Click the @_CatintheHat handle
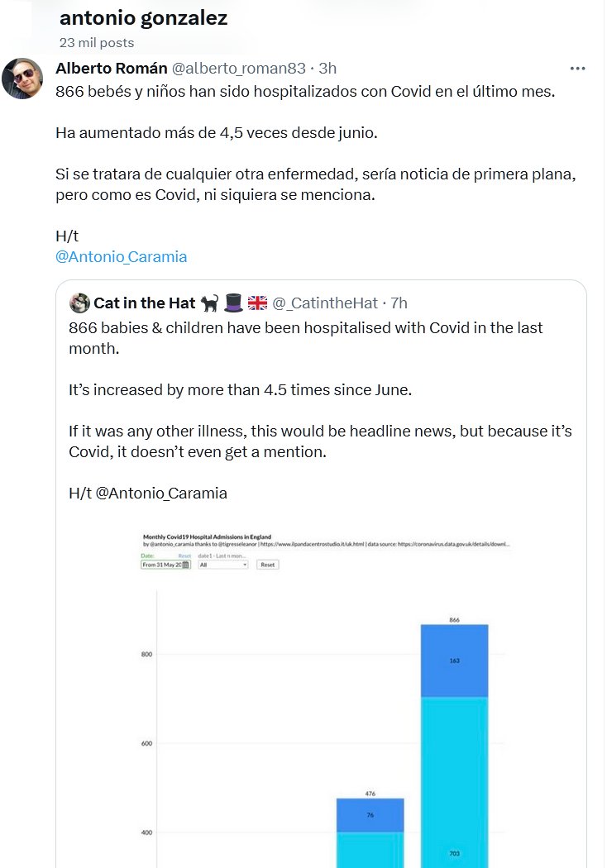Viewport: 607px width, 868px height. 327,303
